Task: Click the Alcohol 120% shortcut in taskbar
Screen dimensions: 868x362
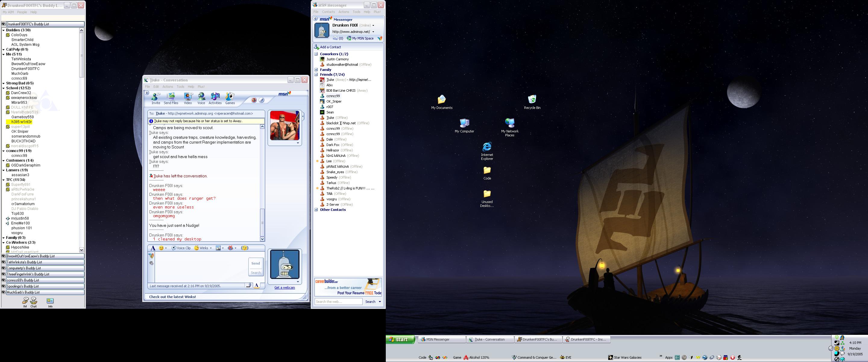Action: pyautogui.click(x=476, y=357)
